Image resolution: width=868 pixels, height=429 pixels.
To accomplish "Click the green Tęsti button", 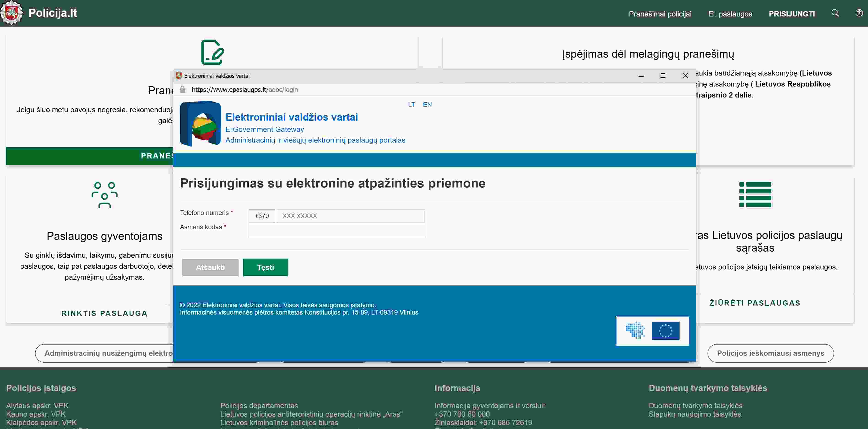I will (265, 268).
